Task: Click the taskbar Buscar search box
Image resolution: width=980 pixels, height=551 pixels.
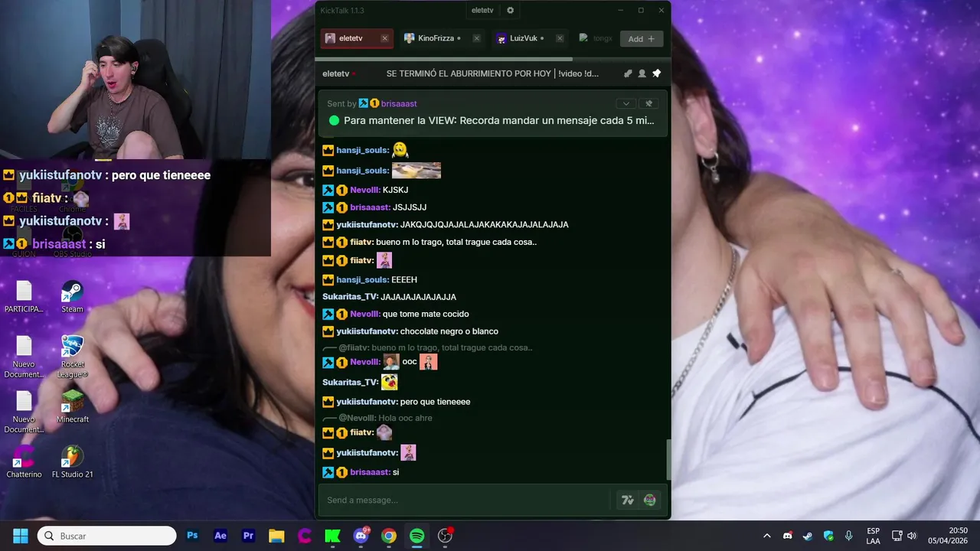Action: click(x=106, y=536)
